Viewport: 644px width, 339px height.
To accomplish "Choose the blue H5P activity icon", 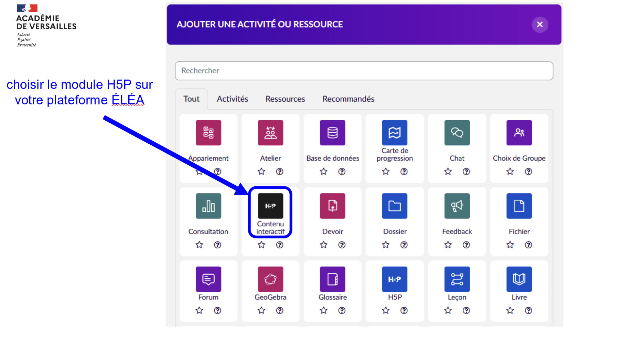I will click(395, 279).
